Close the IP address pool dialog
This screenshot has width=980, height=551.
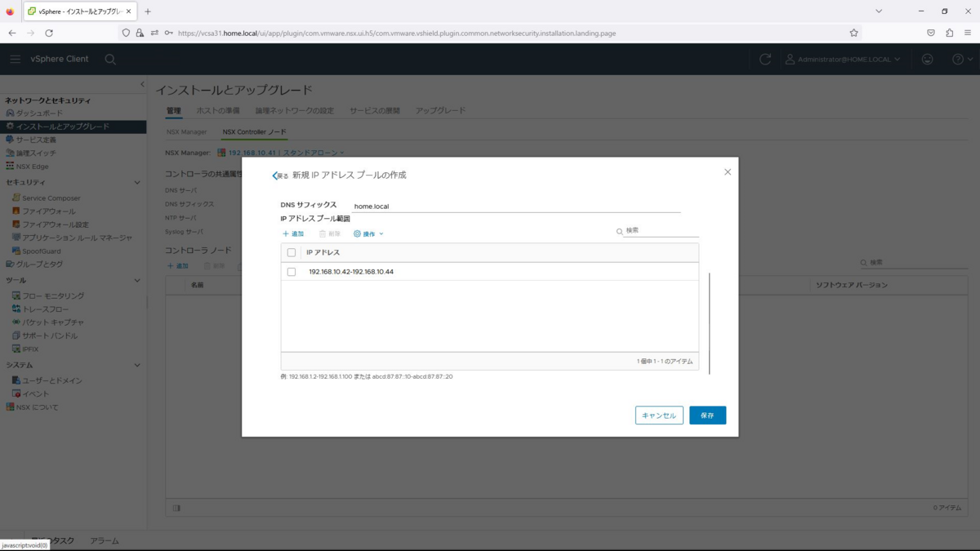(728, 171)
